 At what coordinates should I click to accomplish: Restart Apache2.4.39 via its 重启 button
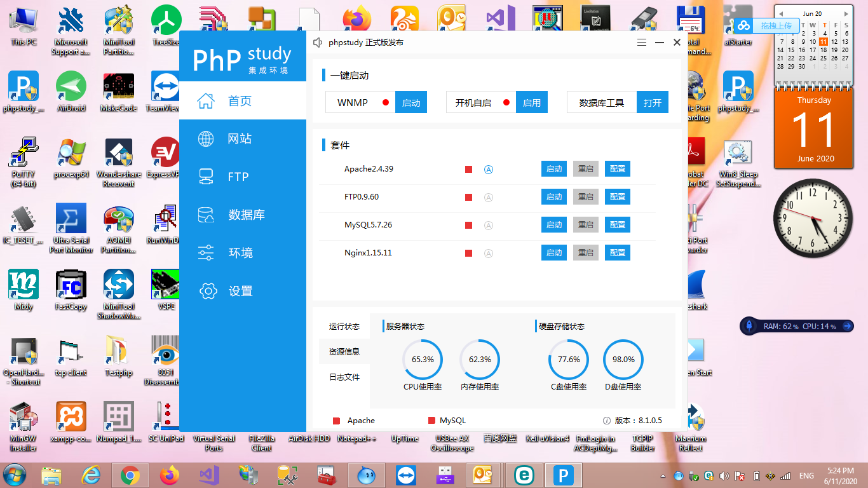tap(586, 169)
